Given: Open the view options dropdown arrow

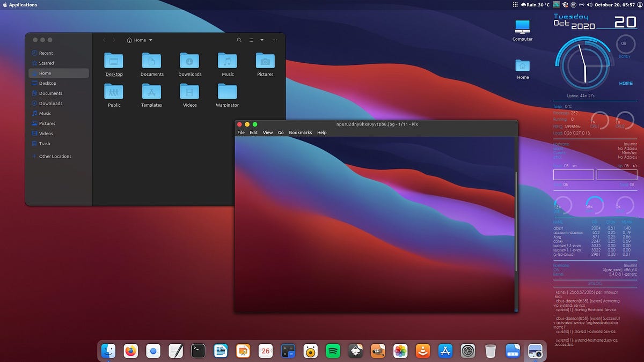Looking at the screenshot, I should 262,40.
